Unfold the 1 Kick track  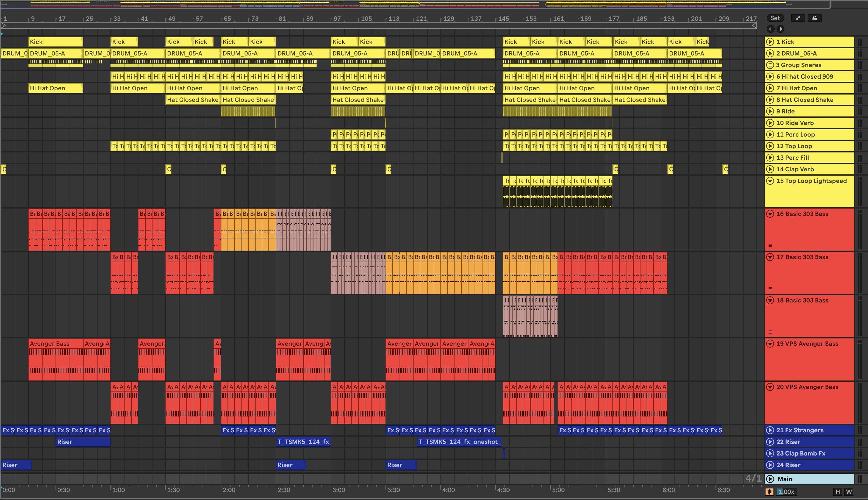pyautogui.click(x=770, y=42)
